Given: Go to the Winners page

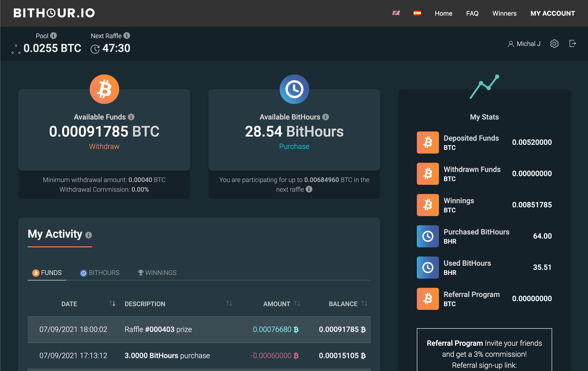Looking at the screenshot, I should pos(504,13).
